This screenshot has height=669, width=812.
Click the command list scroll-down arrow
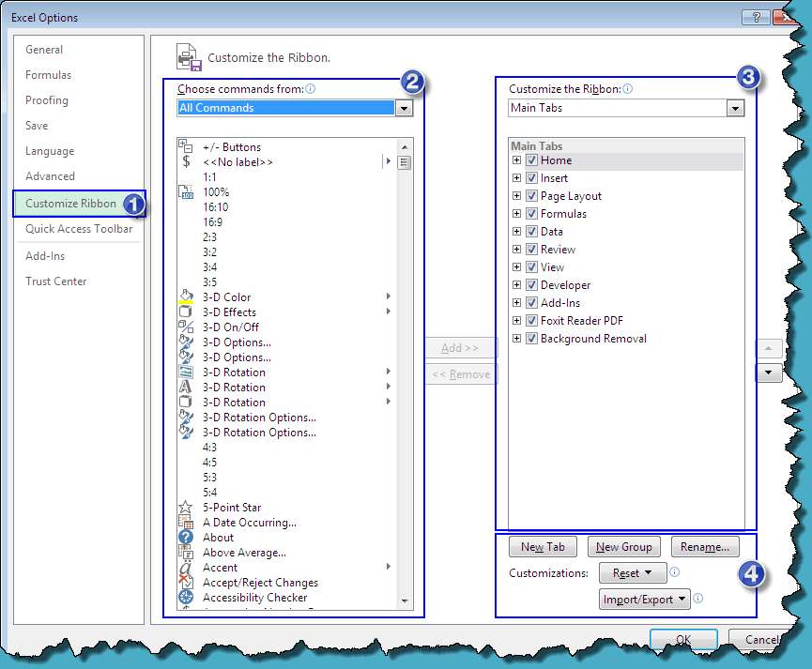405,601
